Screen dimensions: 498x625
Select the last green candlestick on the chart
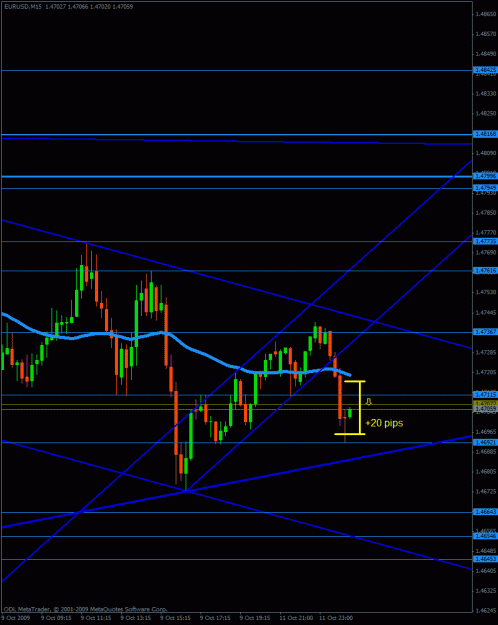(x=350, y=413)
